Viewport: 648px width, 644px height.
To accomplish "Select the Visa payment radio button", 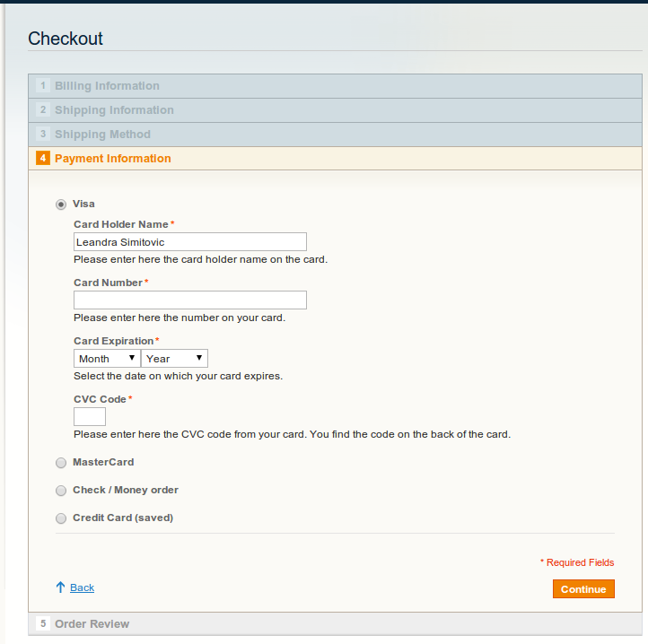I will pyautogui.click(x=61, y=205).
